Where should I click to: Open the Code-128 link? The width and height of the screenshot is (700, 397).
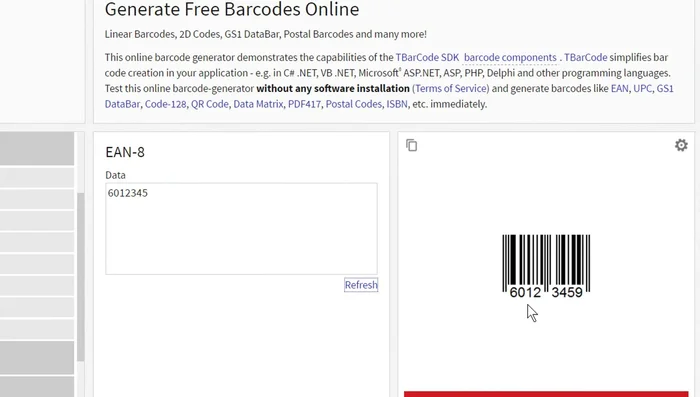click(166, 104)
